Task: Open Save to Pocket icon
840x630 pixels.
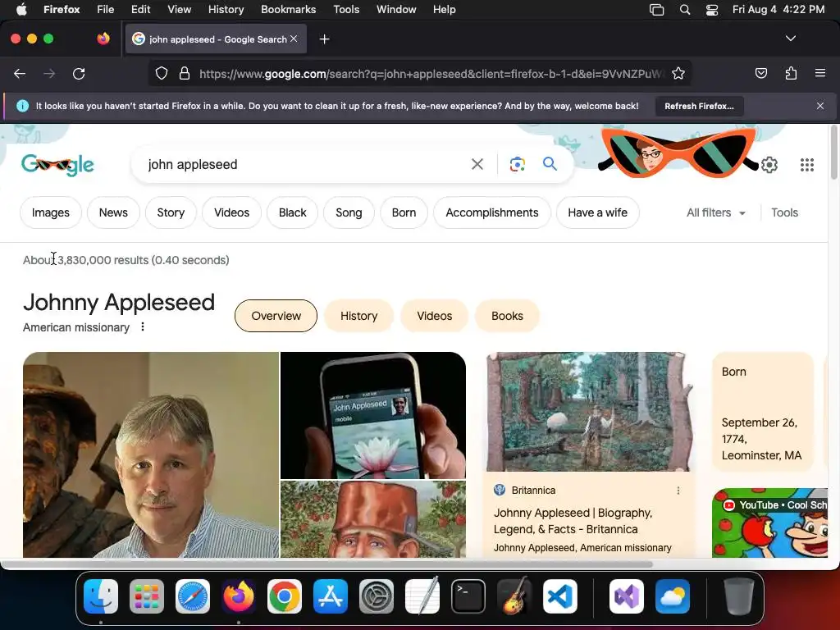Action: (760, 73)
